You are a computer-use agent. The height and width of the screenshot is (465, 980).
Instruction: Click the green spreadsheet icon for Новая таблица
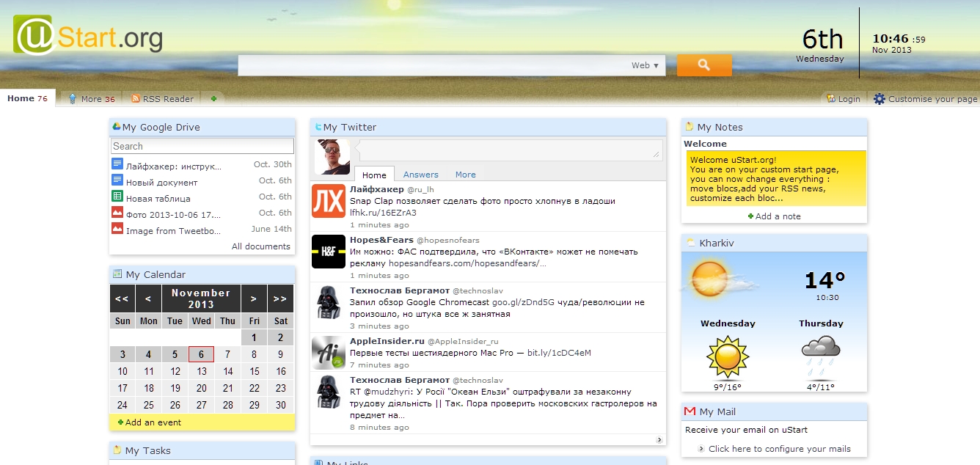[117, 196]
